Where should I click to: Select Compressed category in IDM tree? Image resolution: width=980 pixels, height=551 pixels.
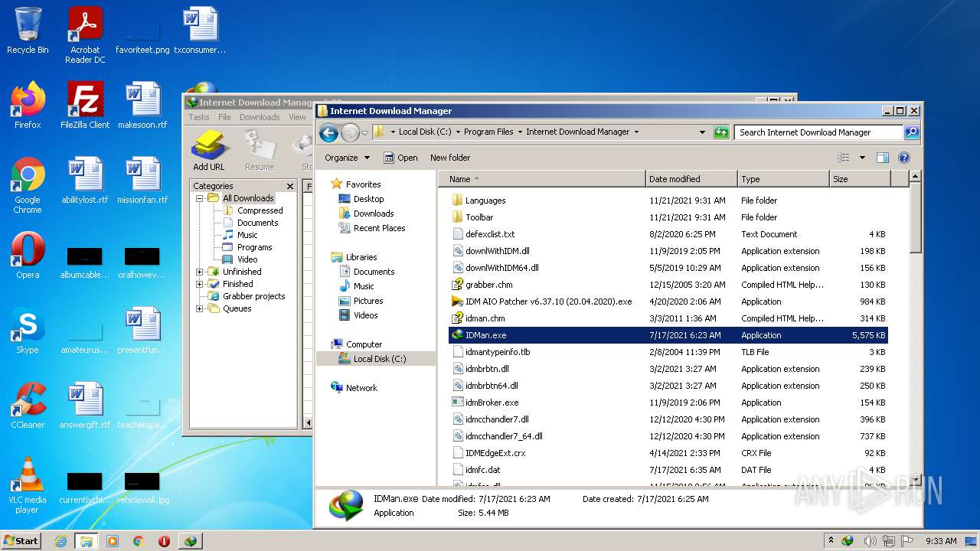pyautogui.click(x=260, y=210)
